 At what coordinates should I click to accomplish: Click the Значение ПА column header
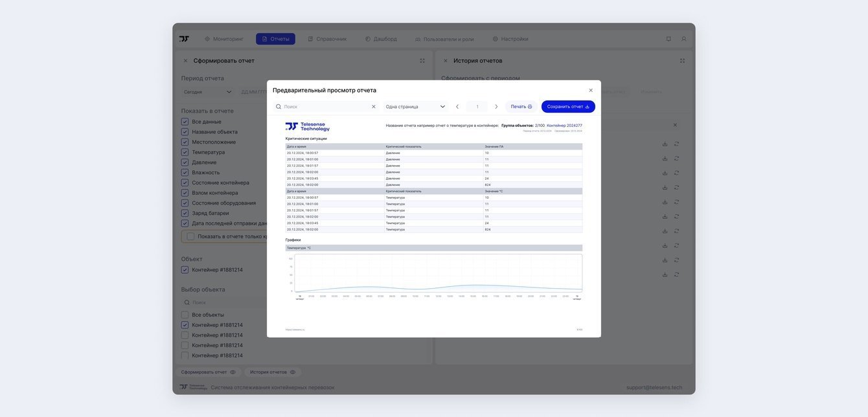pos(494,146)
